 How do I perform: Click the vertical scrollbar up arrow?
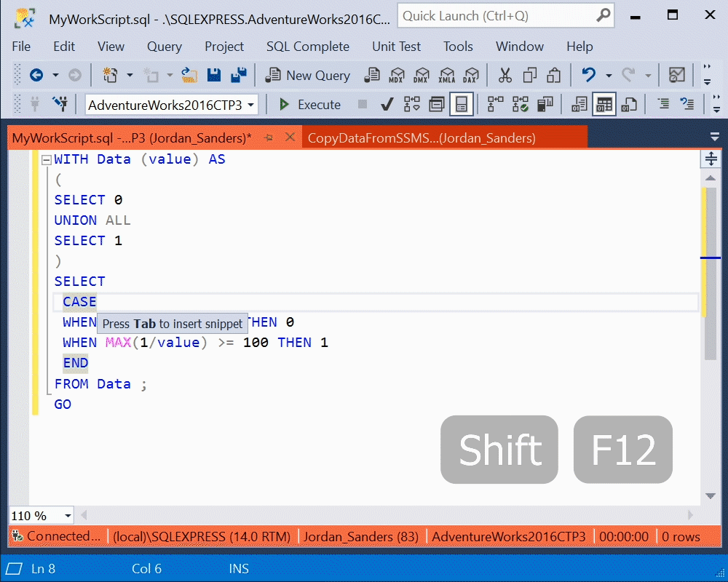711,178
